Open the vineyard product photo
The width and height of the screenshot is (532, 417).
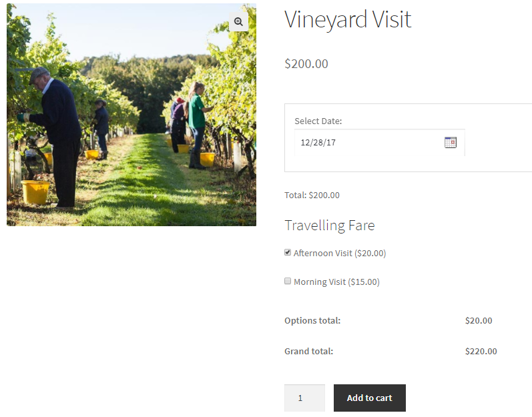(131, 115)
